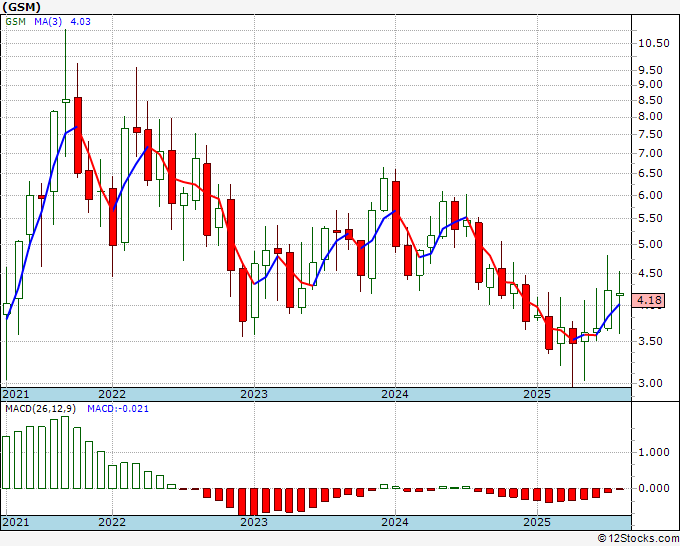The image size is (680, 546).
Task: Click the 2024 label on price chart axis
Action: (x=395, y=394)
